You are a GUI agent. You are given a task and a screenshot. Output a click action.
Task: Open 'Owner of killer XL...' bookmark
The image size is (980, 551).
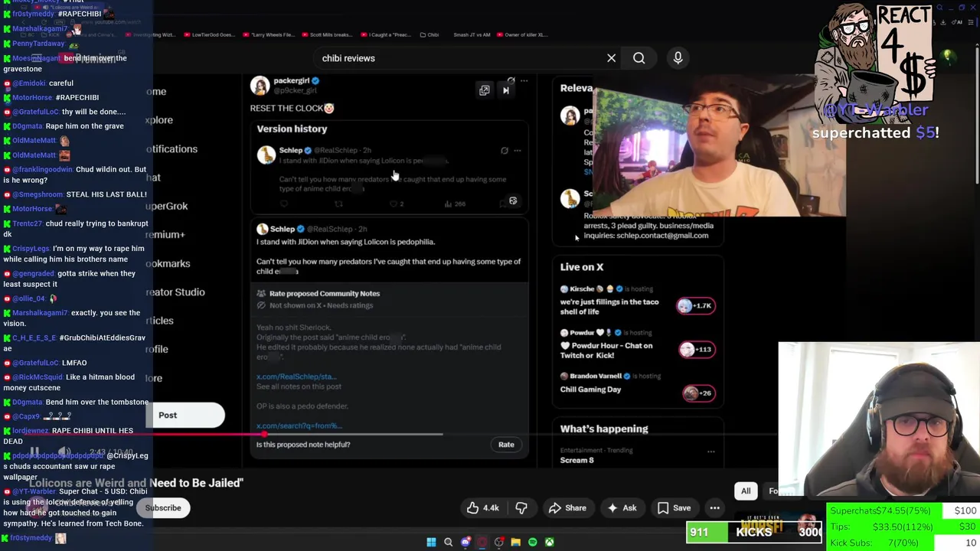click(x=523, y=34)
